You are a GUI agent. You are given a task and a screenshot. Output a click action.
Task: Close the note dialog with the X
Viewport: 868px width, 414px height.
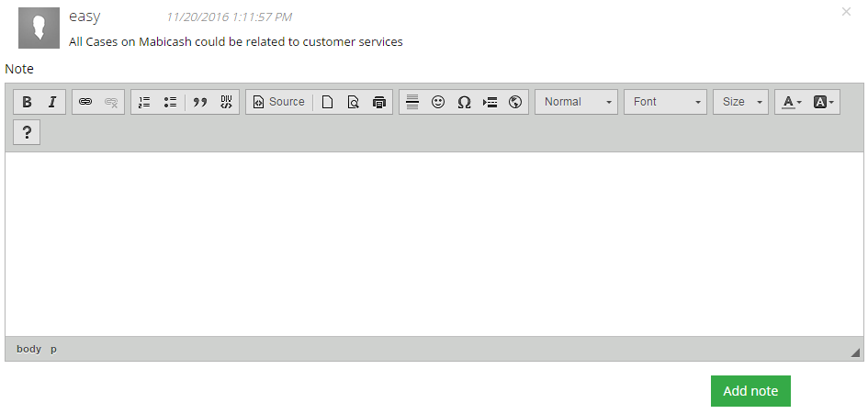tap(846, 12)
